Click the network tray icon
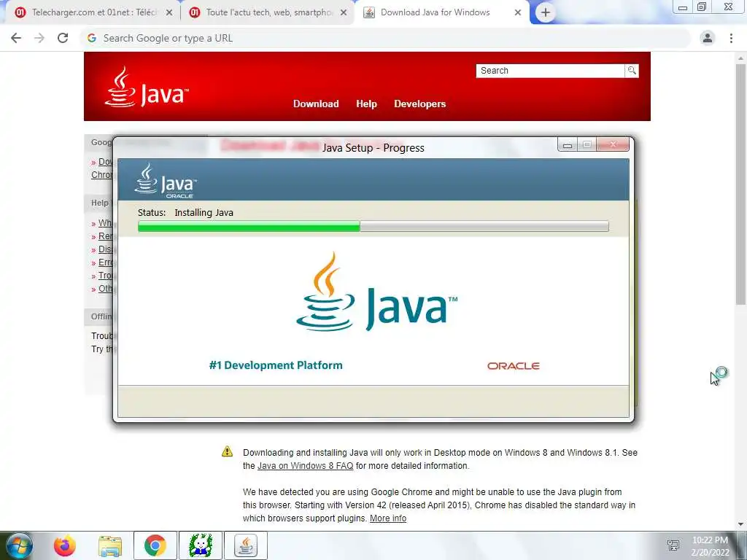Screen dimensions: 747x560 pos(673,545)
